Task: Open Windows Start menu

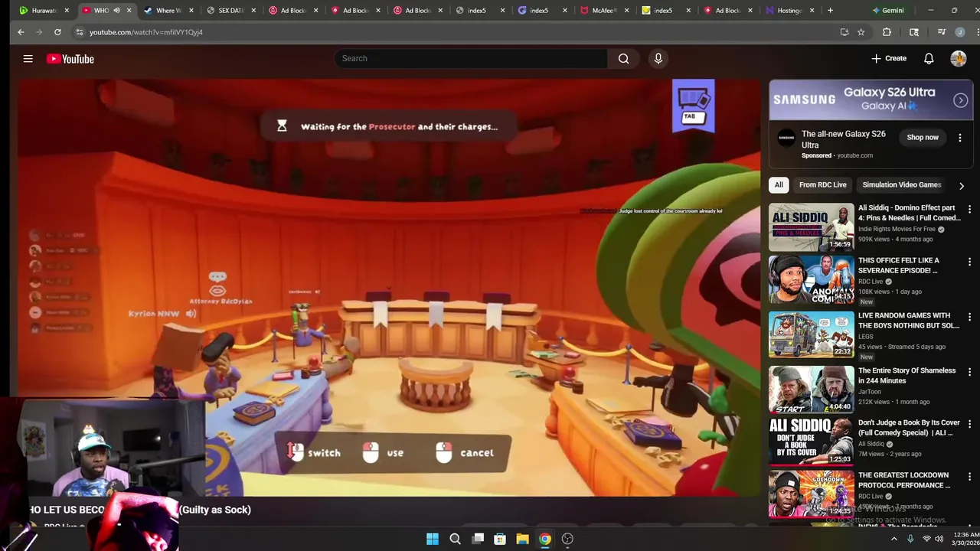Action: (433, 539)
